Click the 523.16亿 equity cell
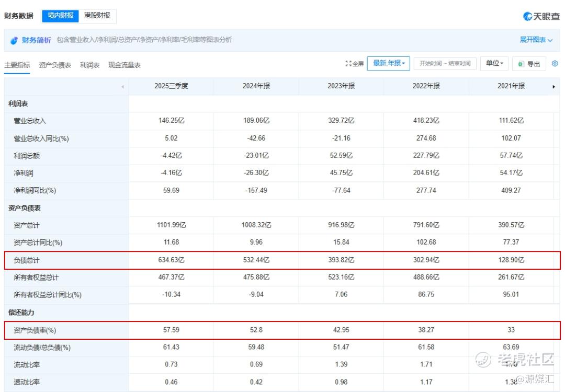The height and width of the screenshot is (392, 565). click(x=341, y=277)
